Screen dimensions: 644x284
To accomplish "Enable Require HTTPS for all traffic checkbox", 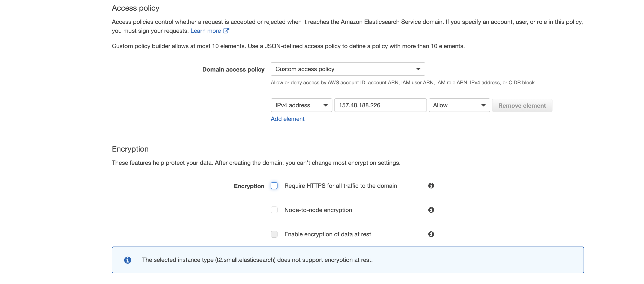I will tap(274, 185).
